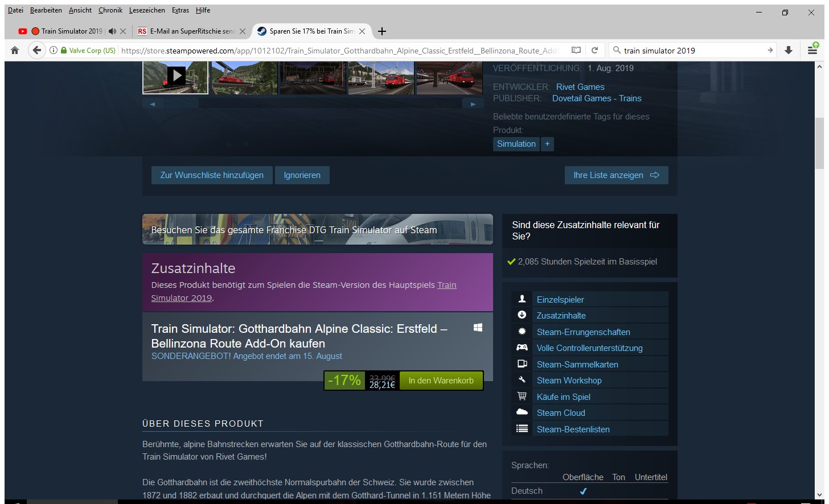The image size is (829, 504).
Task: Open the Datei menu
Action: (15, 10)
